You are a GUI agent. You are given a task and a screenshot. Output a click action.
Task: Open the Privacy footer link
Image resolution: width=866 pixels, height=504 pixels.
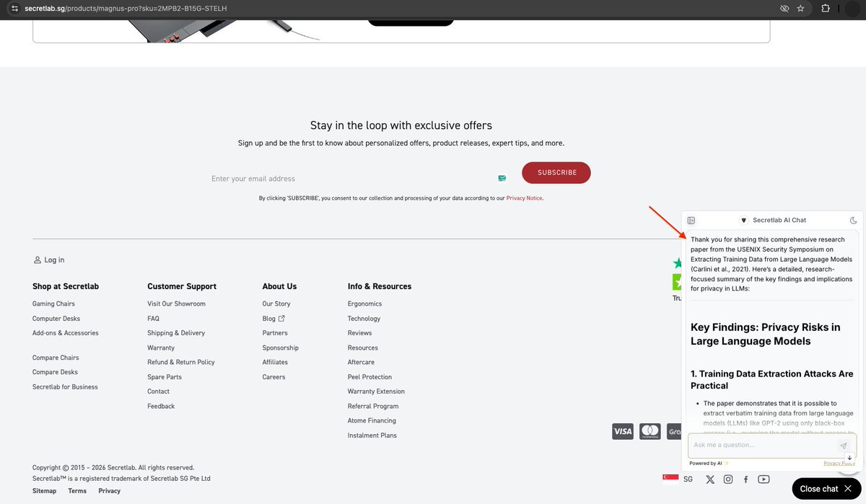pyautogui.click(x=110, y=491)
